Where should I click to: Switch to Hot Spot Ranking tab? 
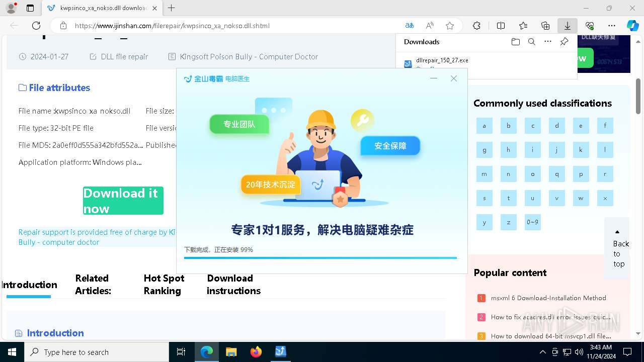pos(164,285)
